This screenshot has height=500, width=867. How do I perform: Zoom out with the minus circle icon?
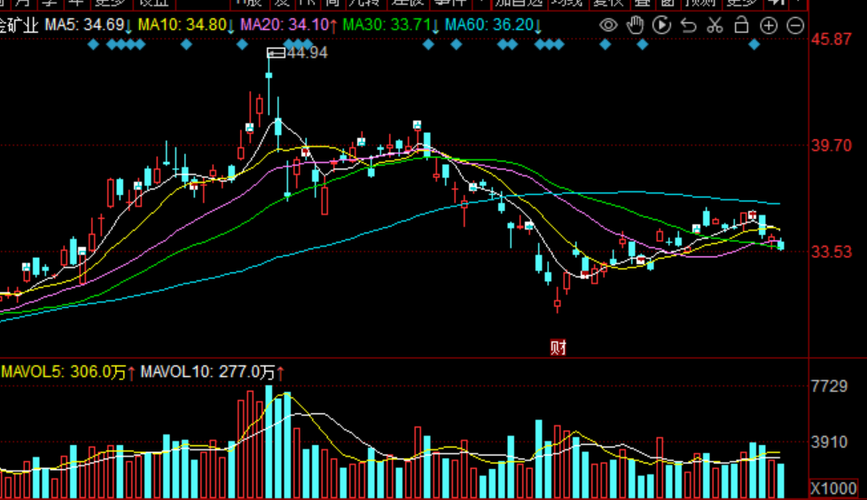tap(795, 25)
